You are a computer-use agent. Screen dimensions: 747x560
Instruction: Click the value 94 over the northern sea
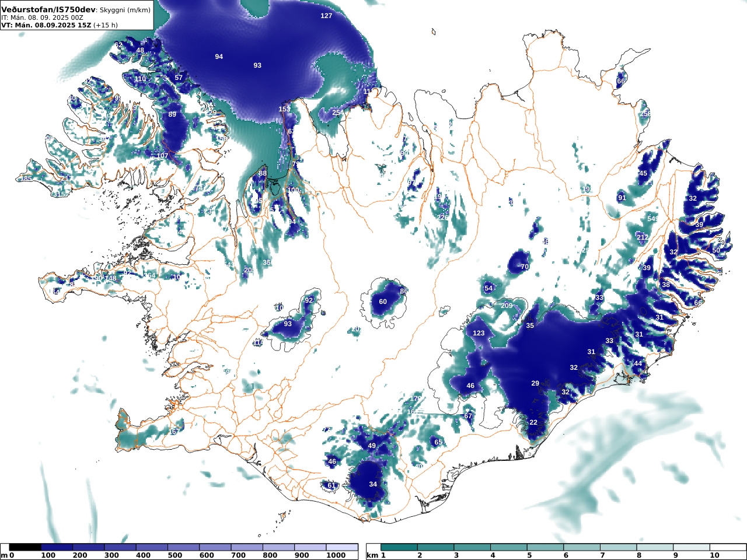pos(219,57)
